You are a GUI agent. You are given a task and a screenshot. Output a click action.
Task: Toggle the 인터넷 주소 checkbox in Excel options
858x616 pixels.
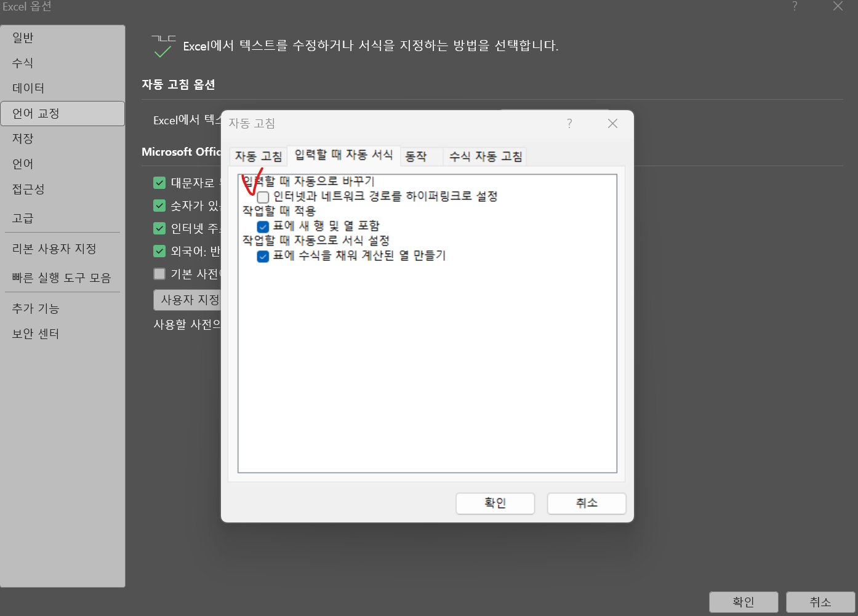click(159, 228)
